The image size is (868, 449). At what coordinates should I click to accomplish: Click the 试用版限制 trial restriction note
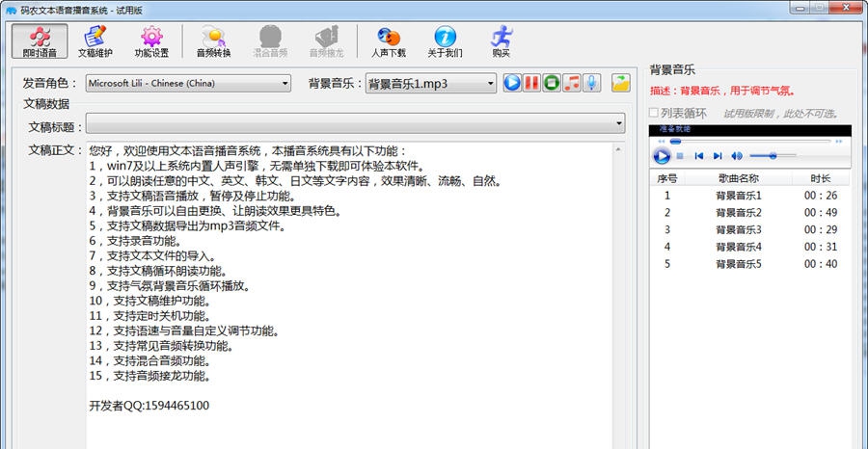point(781,114)
